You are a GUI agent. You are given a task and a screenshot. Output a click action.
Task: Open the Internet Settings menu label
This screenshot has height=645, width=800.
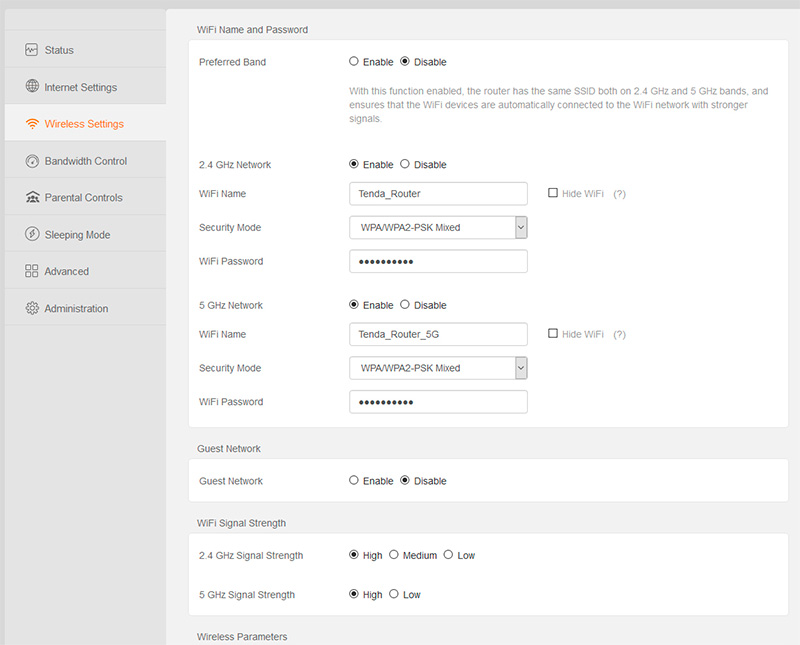tap(80, 87)
